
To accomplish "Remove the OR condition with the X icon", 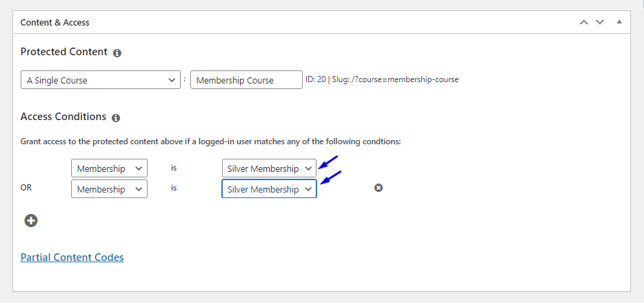I will pos(379,188).
